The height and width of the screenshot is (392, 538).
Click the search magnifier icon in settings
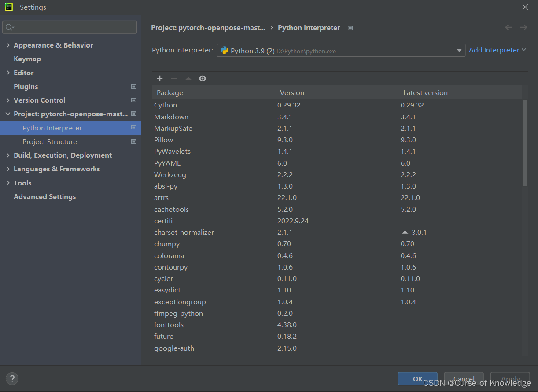click(9, 27)
